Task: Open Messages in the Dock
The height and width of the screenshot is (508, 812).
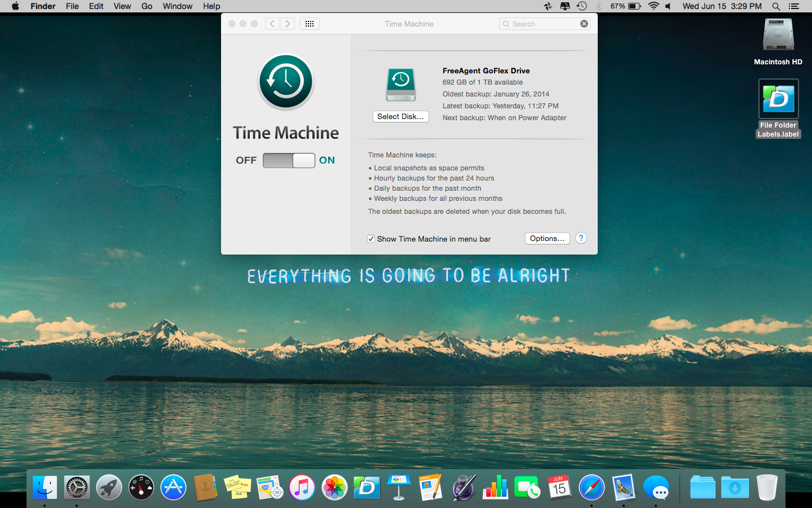Action: 656,487
